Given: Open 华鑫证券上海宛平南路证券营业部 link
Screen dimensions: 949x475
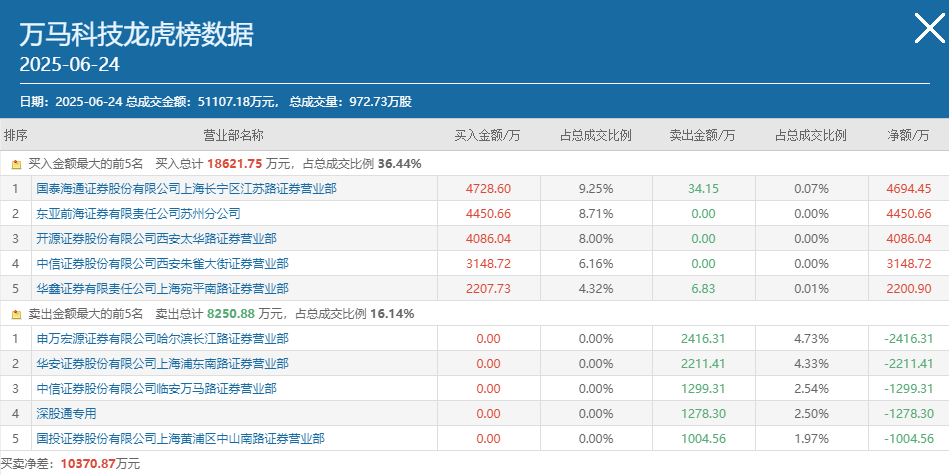Looking at the screenshot, I should 162,289.
